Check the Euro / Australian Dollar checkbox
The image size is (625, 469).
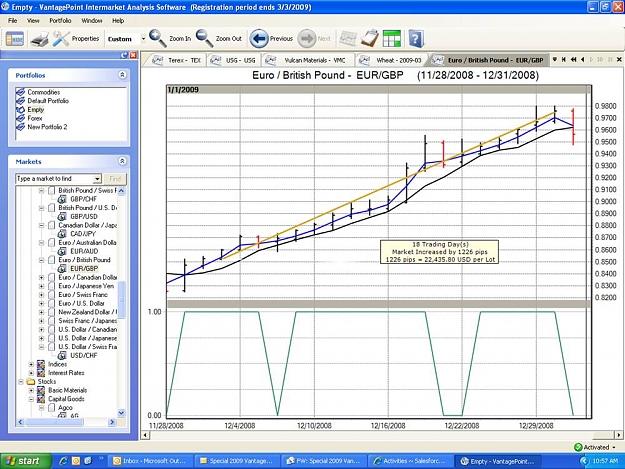51,243
